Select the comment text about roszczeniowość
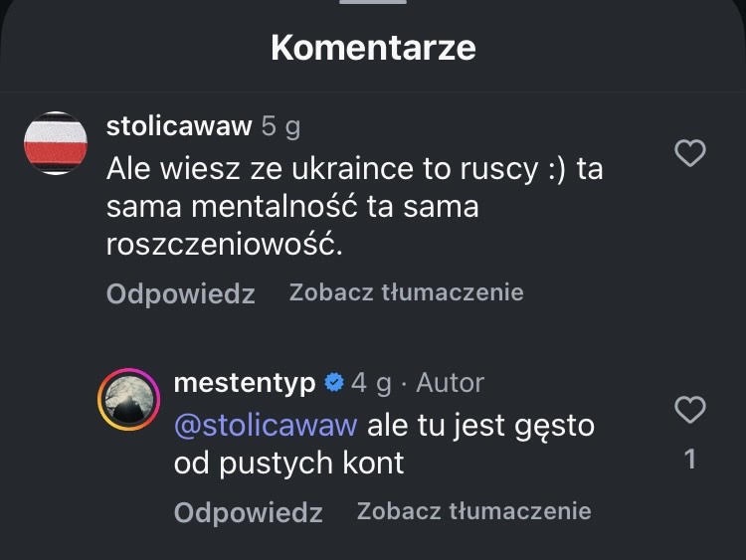Screen dimensions: 746x560 click(354, 207)
